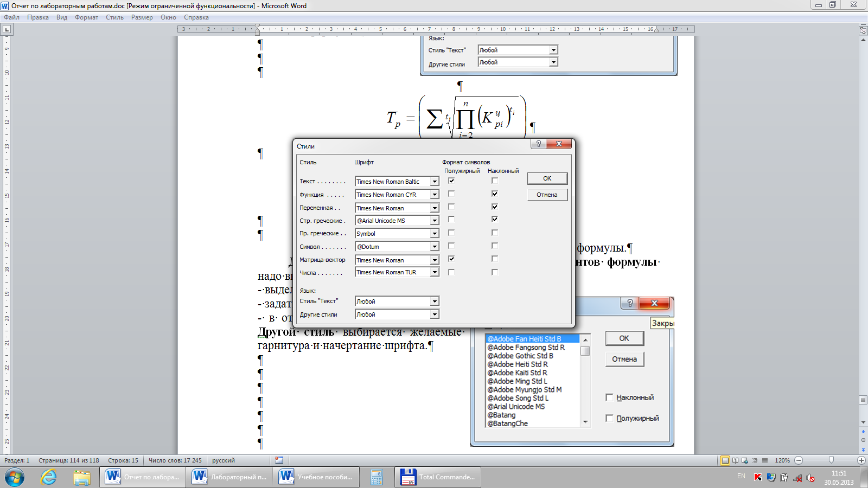Click the Число слов: 17 245 indicator

[x=175, y=460]
